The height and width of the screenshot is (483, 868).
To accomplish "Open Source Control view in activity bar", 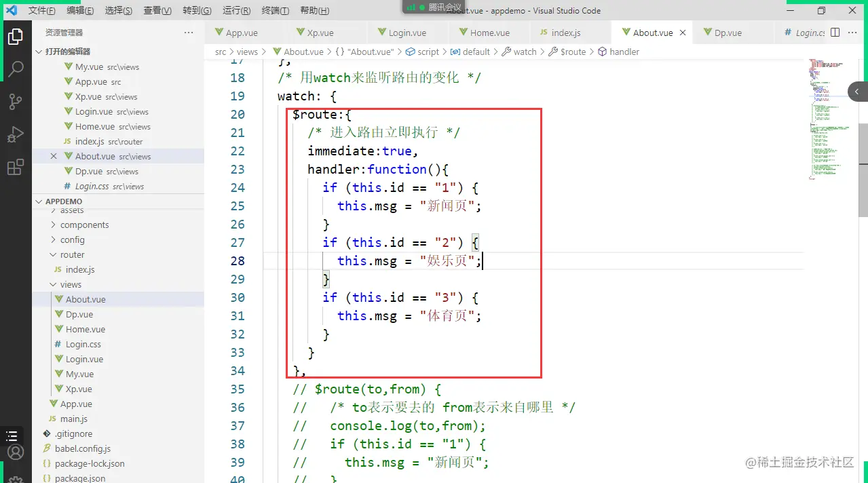I will (15, 102).
